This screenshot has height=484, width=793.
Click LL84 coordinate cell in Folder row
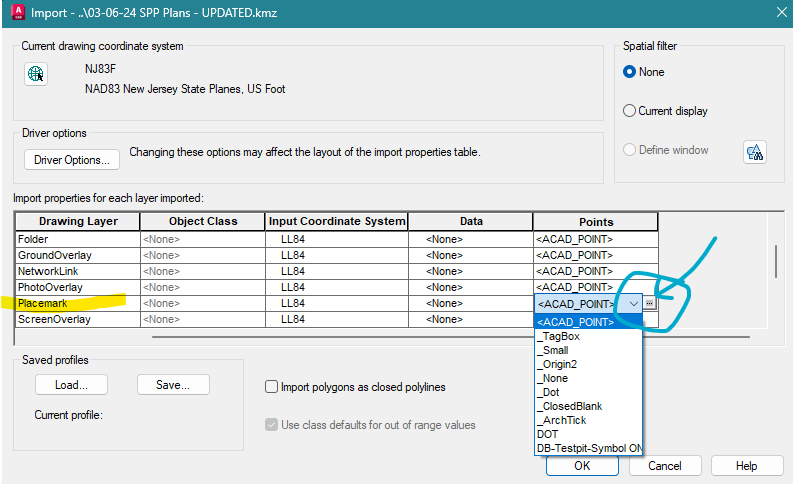[x=337, y=239]
